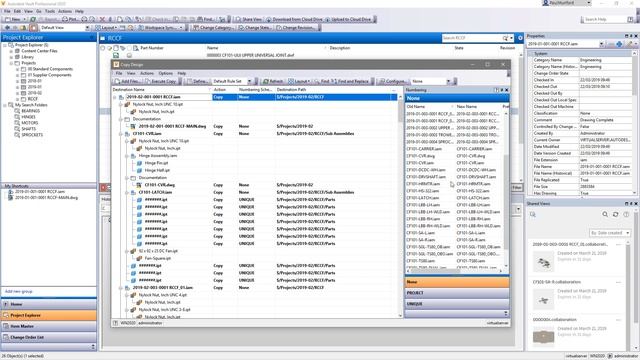Image resolution: width=640 pixels, height=360 pixels.
Task: Open Options menu in Copy Design window
Action: coord(166,73)
